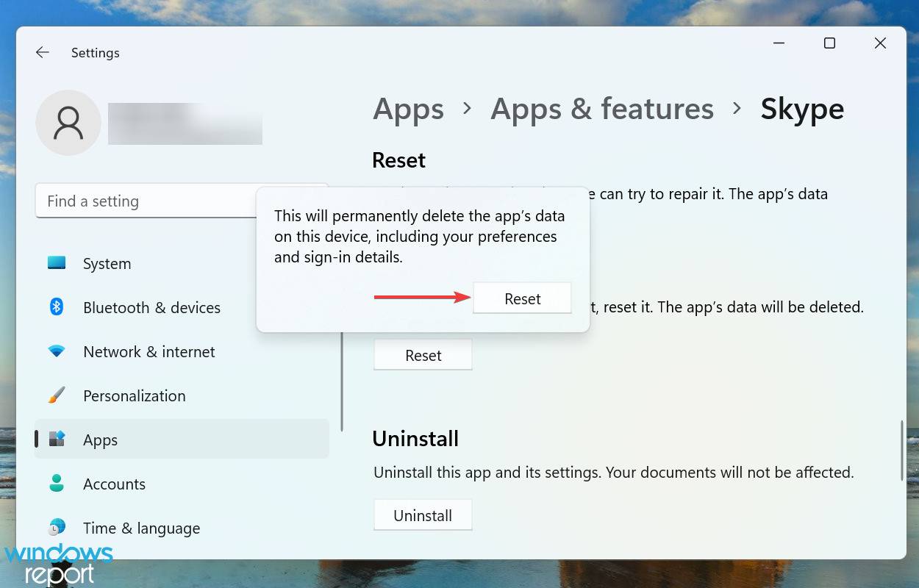Image resolution: width=919 pixels, height=588 pixels.
Task: Click the back arrow in Settings
Action: pyautogui.click(x=42, y=52)
